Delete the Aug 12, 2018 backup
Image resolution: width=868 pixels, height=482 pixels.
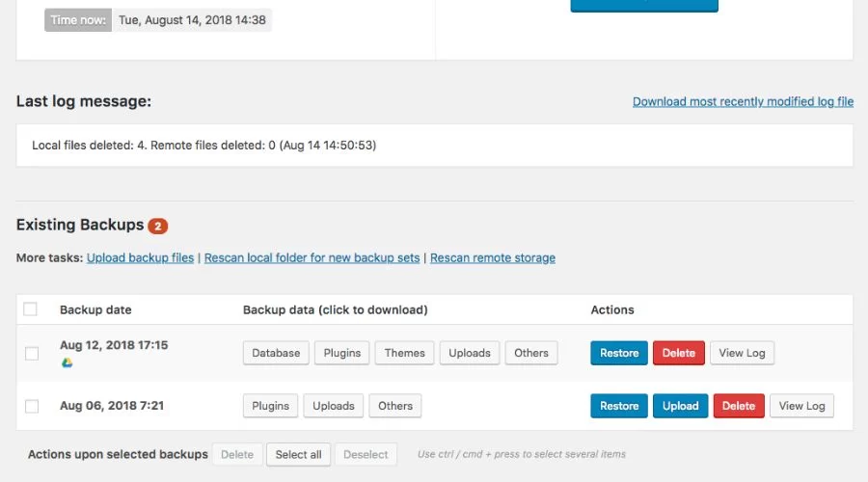click(x=679, y=353)
